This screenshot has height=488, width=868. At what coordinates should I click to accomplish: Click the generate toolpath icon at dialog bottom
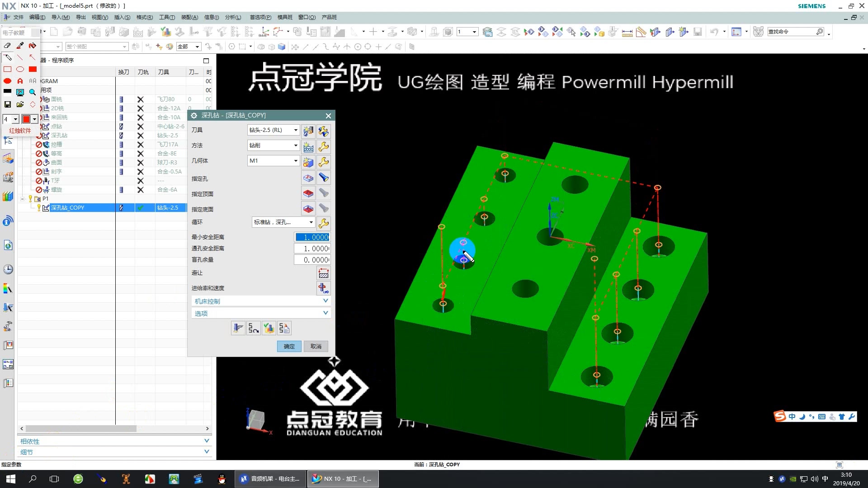(238, 328)
